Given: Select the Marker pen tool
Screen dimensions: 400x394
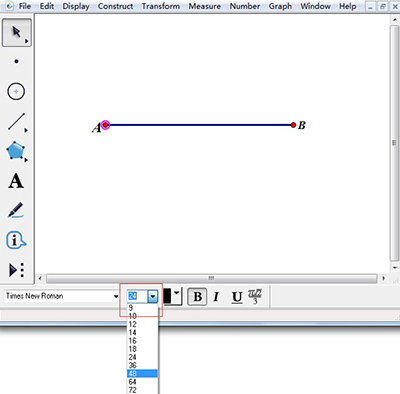Looking at the screenshot, I should tap(16, 210).
